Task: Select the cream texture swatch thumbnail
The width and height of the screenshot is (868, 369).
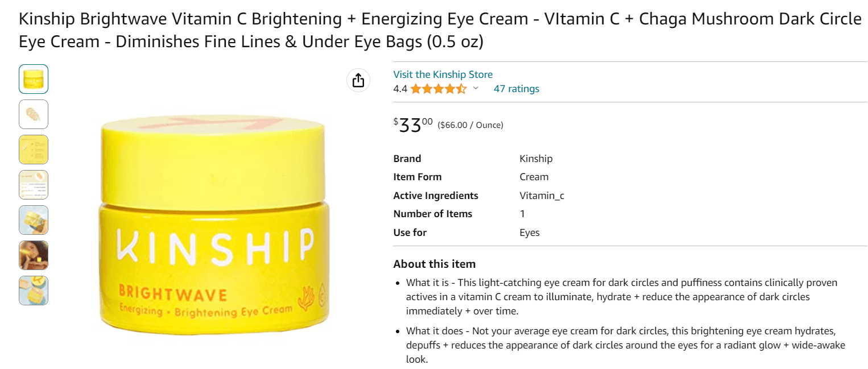Action: [x=34, y=114]
